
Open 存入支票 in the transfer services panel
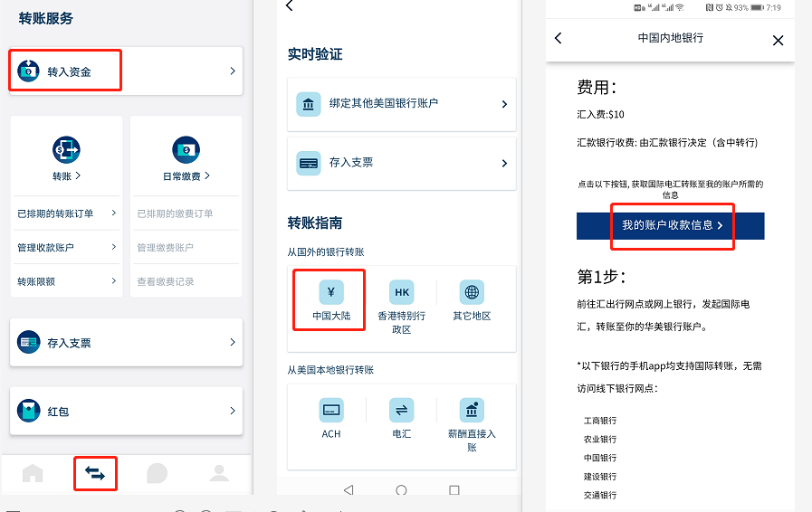point(126,342)
